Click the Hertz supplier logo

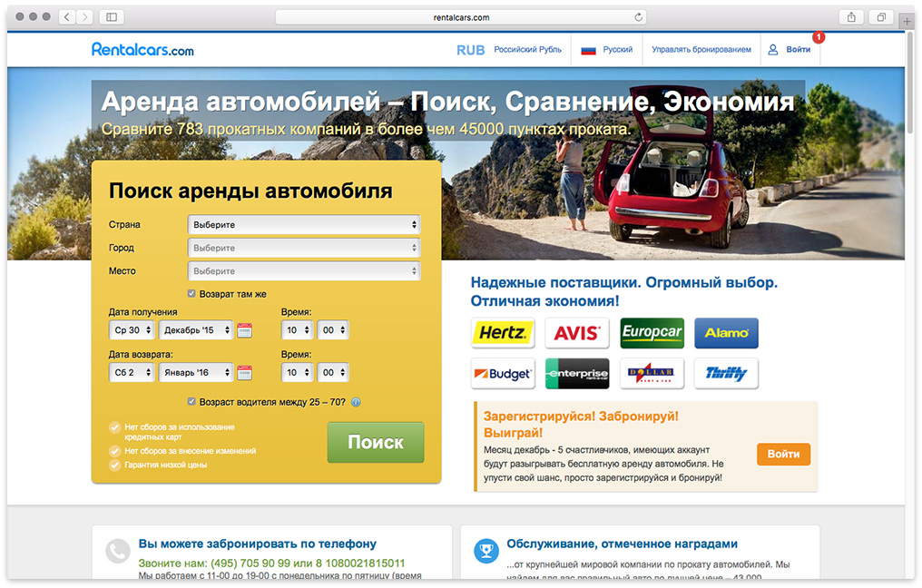tap(503, 333)
